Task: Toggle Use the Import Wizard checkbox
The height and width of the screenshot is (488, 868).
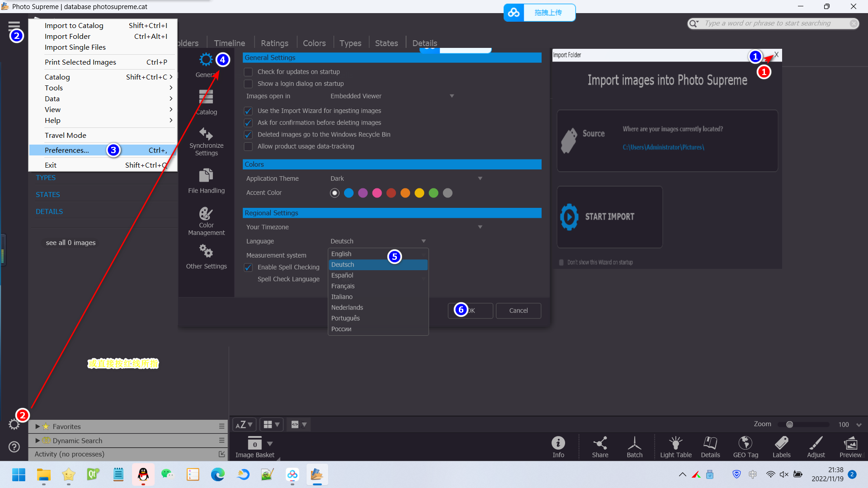Action: [248, 111]
